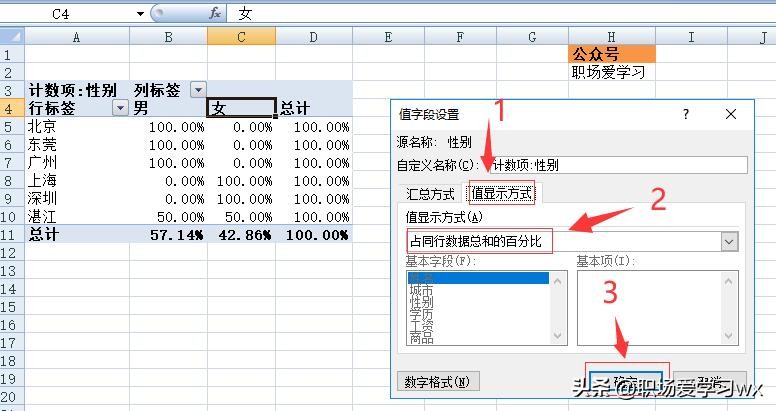Viewport: 776px width, 411px height.
Task: Click the 总计 row label in row 11
Action: coord(77,235)
